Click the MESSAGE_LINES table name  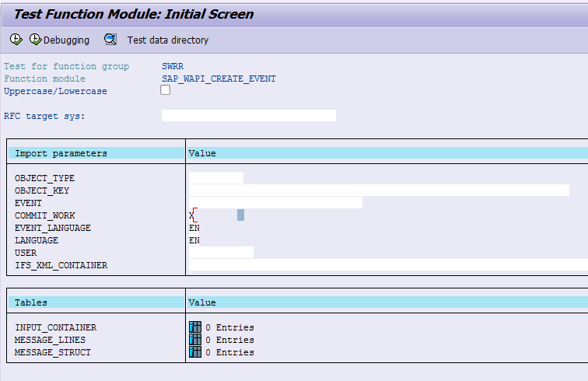(x=51, y=340)
